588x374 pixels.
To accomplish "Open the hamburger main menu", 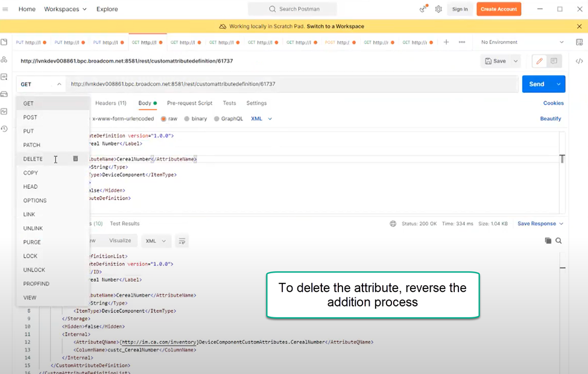I will point(5,9).
